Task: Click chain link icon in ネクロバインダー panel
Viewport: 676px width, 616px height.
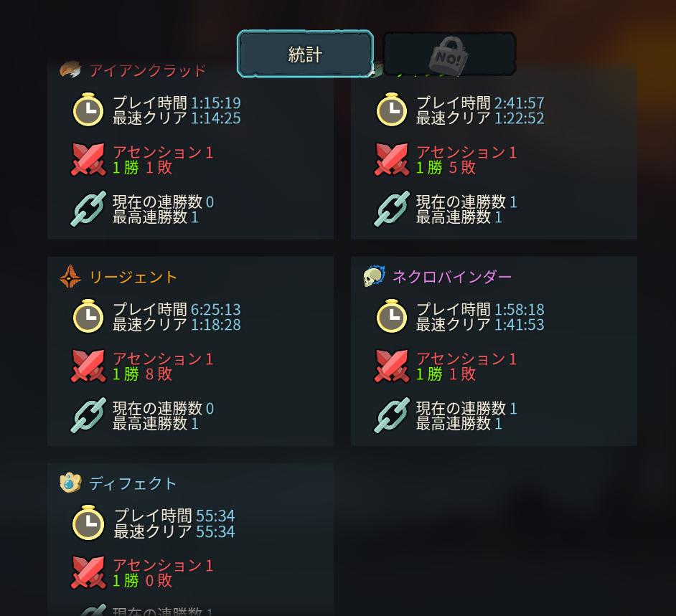Action: point(391,415)
